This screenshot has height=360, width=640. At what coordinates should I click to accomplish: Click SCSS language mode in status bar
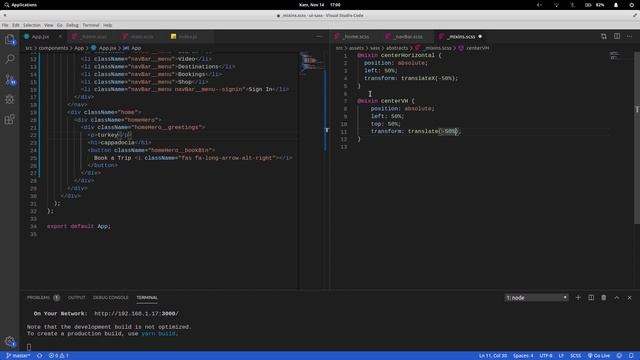point(576,356)
